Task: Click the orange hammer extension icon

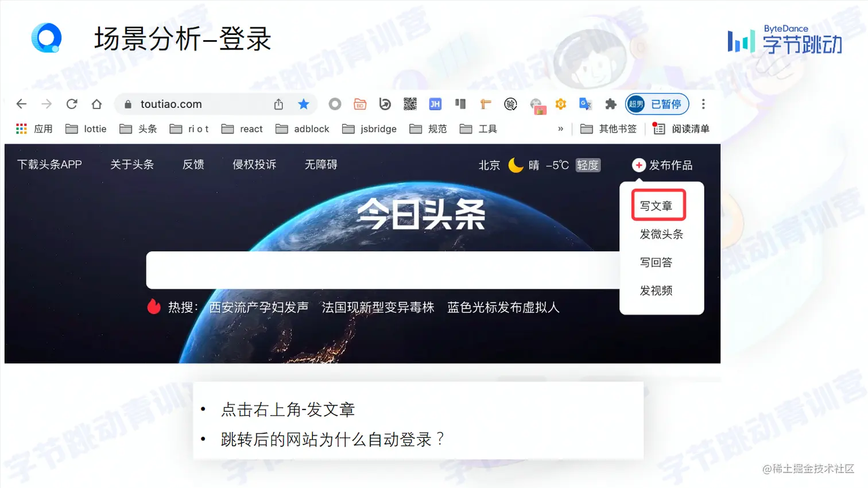Action: [486, 104]
